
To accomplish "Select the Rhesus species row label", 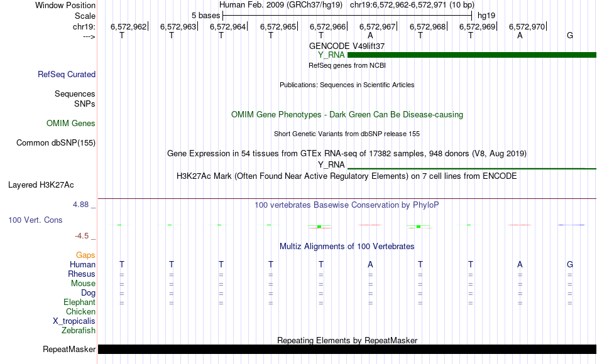I will click(82, 274).
